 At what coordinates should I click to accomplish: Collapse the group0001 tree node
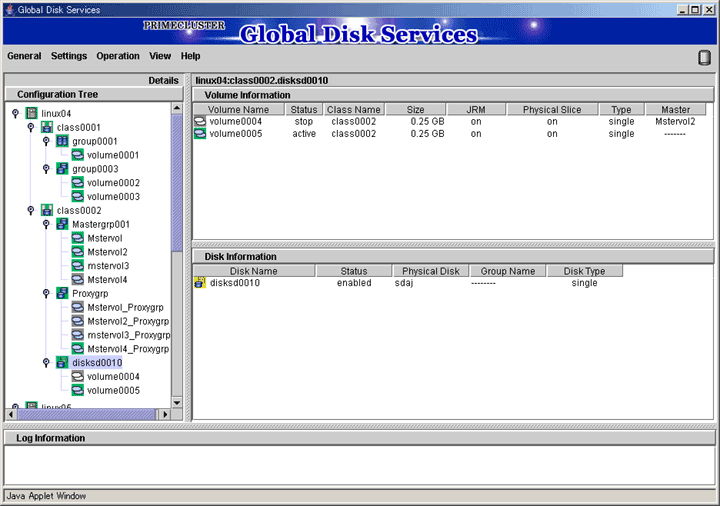click(46, 141)
